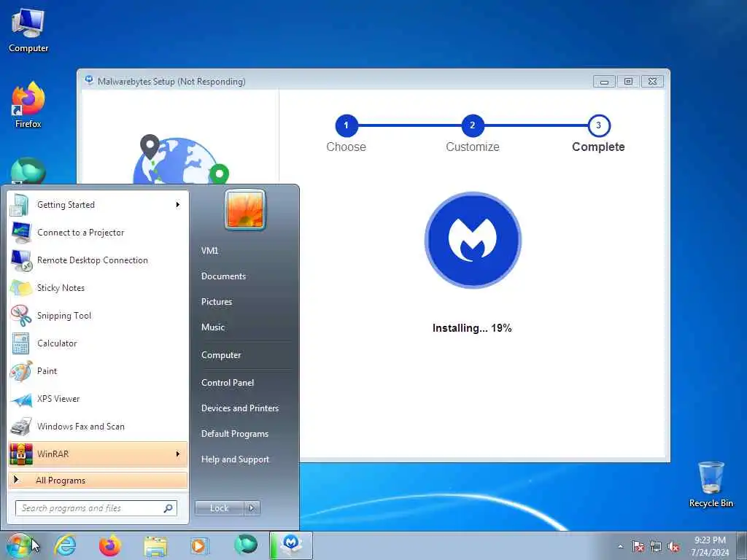Open Internet Explorer from the taskbar
Image resolution: width=747 pixels, height=560 pixels.
(x=65, y=545)
